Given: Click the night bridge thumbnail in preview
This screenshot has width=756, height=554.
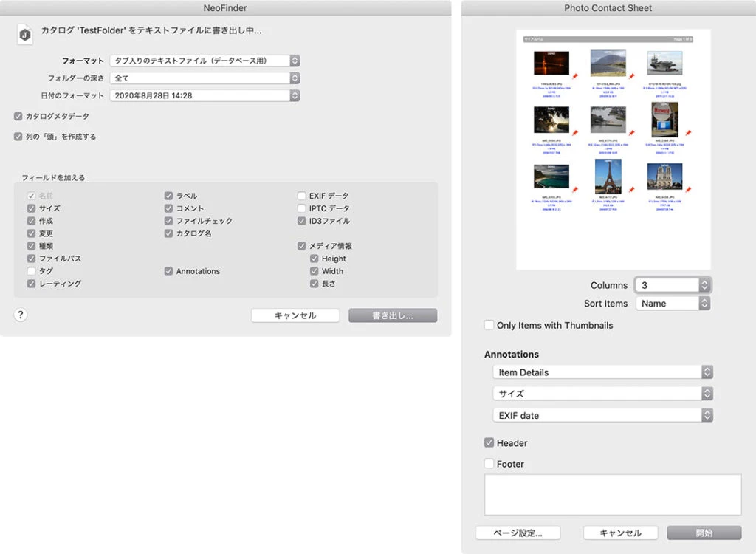Looking at the screenshot, I should (551, 63).
